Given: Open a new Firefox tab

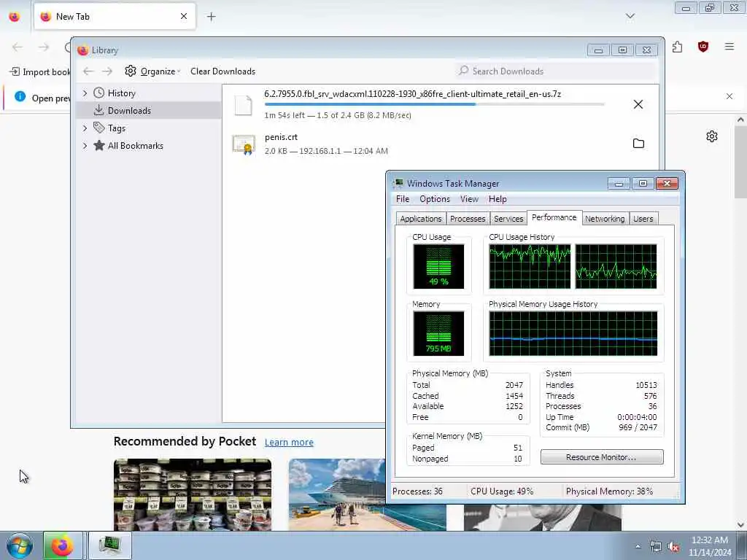Looking at the screenshot, I should pyautogui.click(x=211, y=17).
